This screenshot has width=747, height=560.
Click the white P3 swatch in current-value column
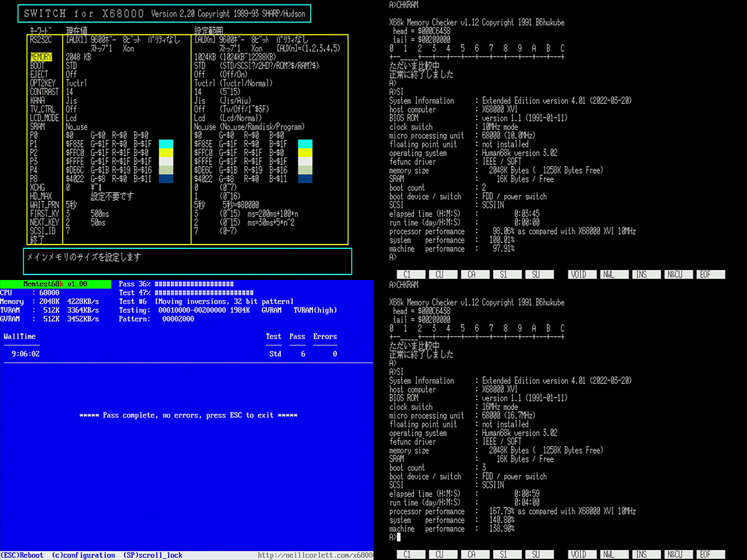pyautogui.click(x=165, y=161)
